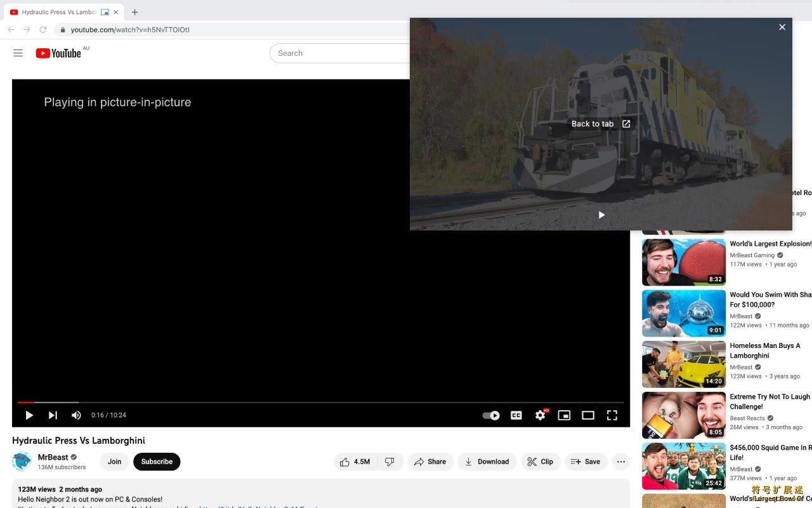Play the video in main player
The height and width of the screenshot is (508, 812).
coord(29,415)
